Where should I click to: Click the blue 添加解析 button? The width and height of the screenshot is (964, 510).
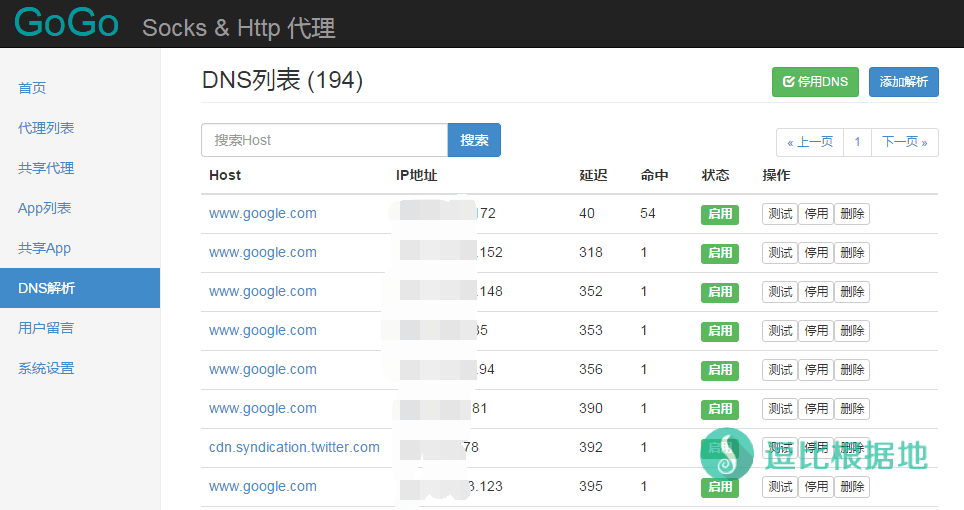pos(903,82)
